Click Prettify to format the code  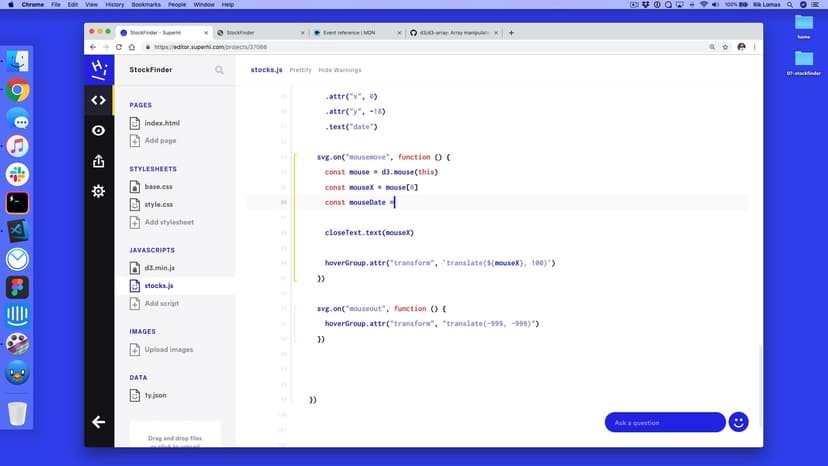[300, 70]
